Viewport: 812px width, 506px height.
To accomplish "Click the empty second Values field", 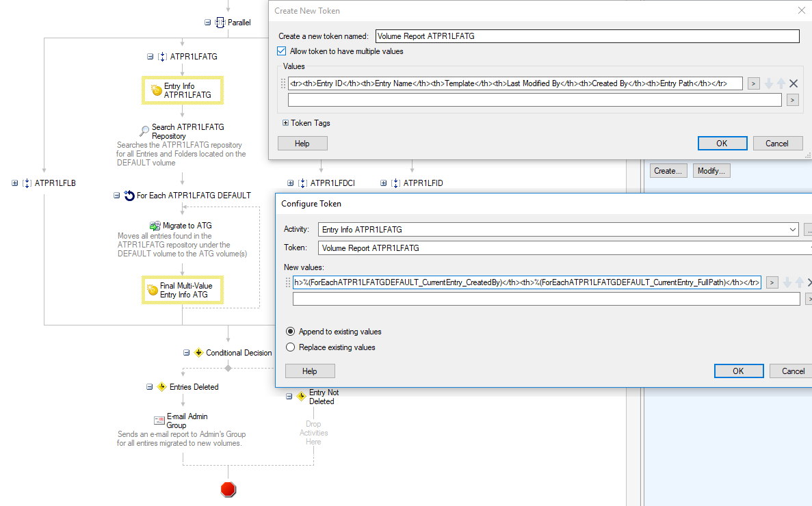I will coord(535,100).
